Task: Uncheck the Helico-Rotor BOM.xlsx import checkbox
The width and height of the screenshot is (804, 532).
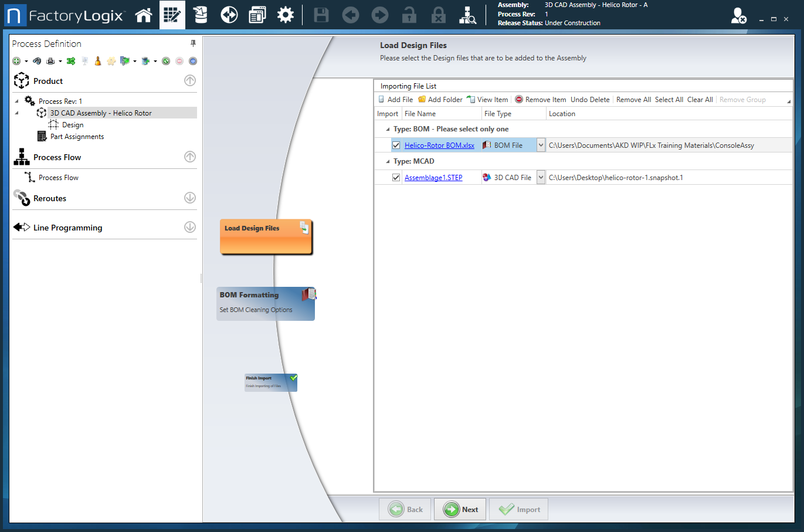Action: 396,145
